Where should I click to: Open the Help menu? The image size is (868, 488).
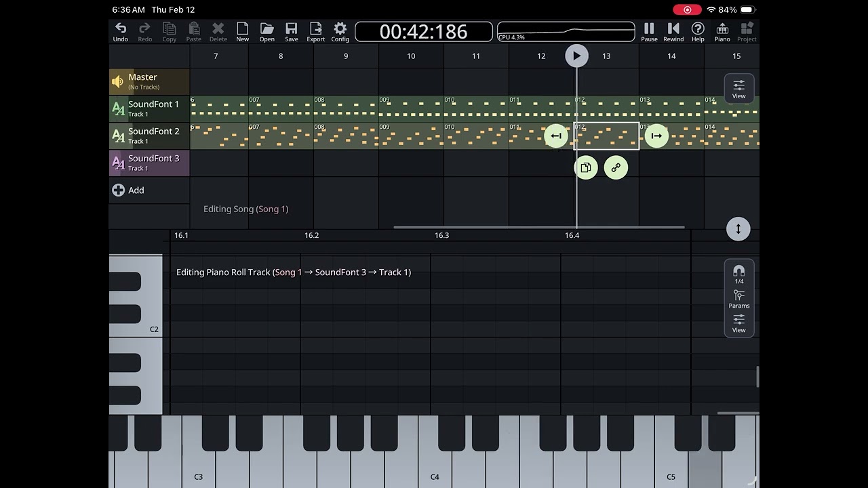[698, 32]
